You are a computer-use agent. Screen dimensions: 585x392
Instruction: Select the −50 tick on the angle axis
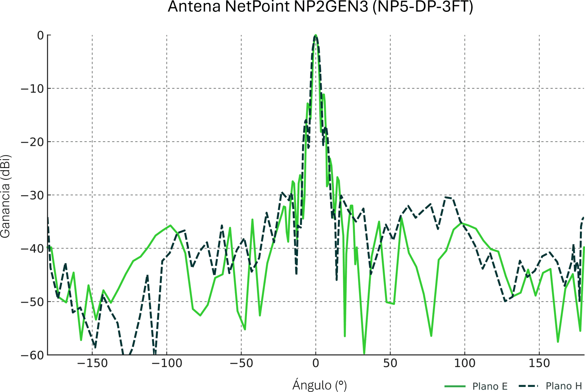pos(241,363)
